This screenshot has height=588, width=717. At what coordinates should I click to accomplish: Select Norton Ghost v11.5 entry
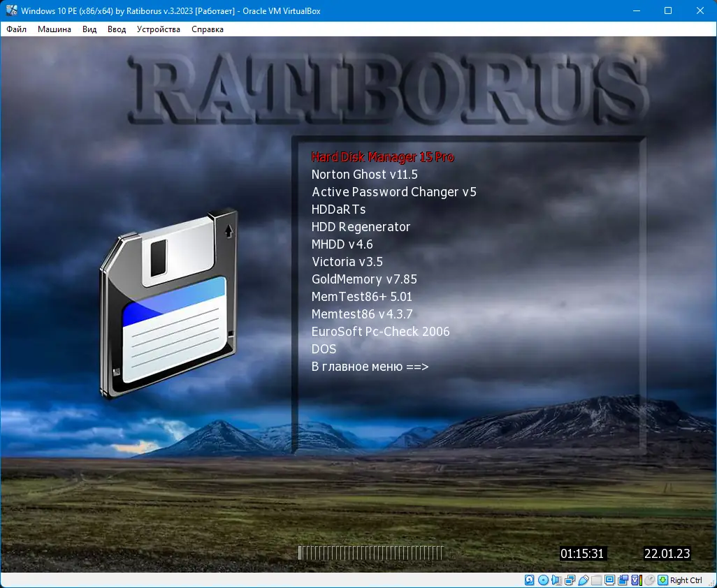point(365,175)
